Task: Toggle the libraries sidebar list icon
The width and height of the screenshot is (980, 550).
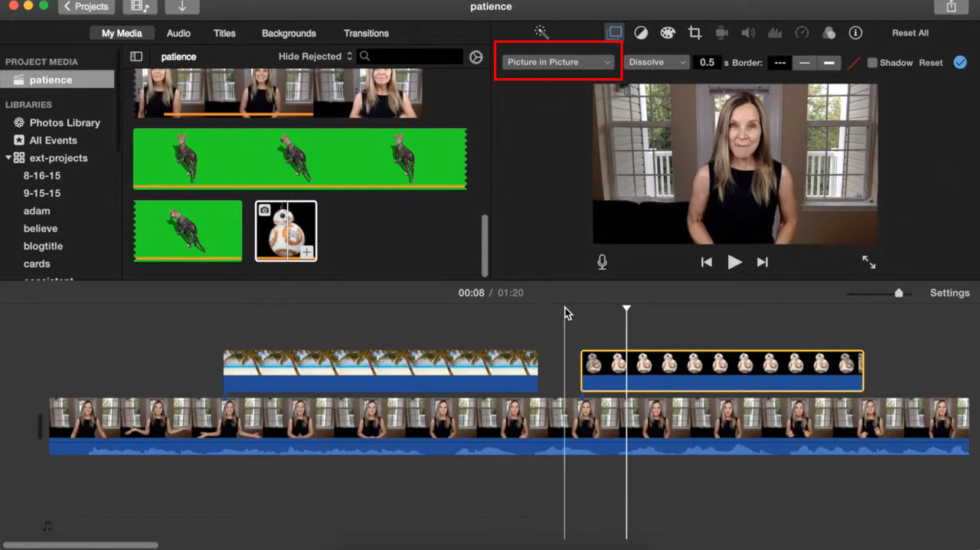Action: [136, 57]
